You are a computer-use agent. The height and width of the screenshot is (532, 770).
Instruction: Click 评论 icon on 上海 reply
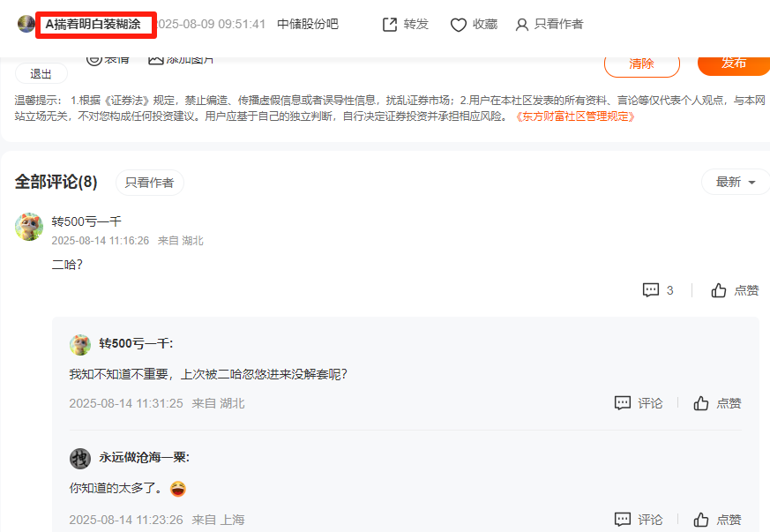(623, 520)
